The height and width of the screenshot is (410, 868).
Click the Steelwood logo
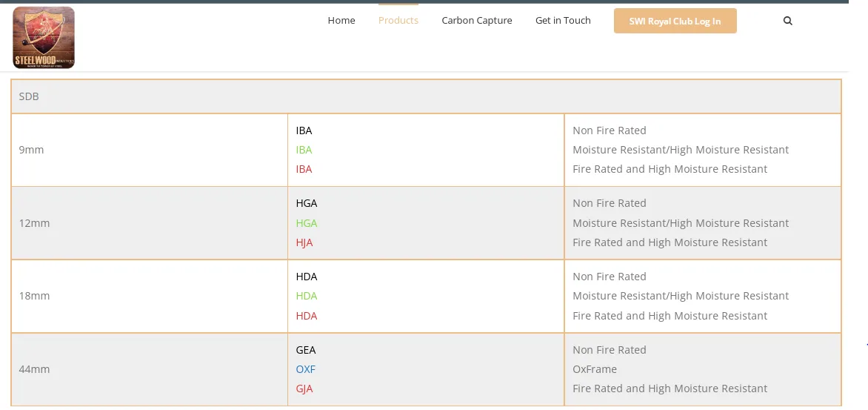pyautogui.click(x=44, y=38)
